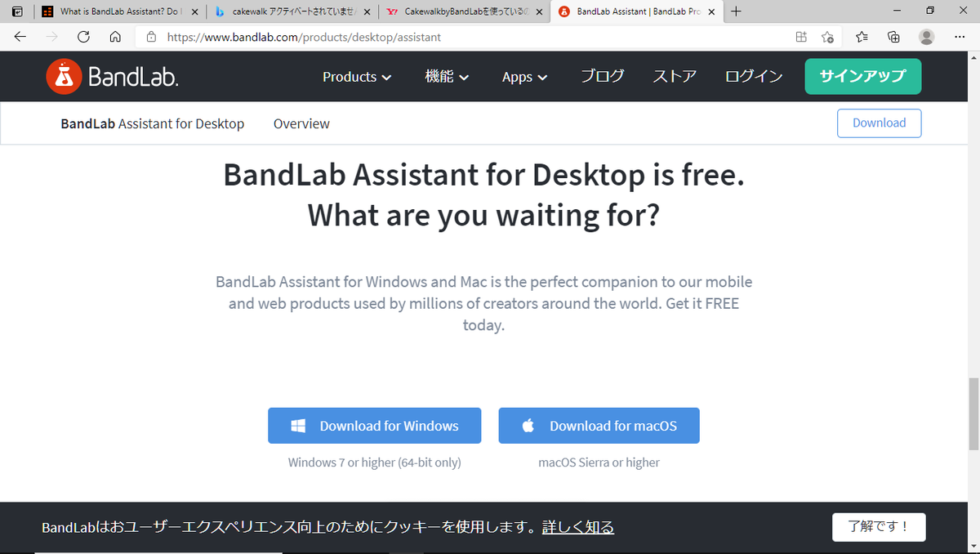Click Download for macOS button
Image resolution: width=980 pixels, height=554 pixels.
tap(599, 426)
